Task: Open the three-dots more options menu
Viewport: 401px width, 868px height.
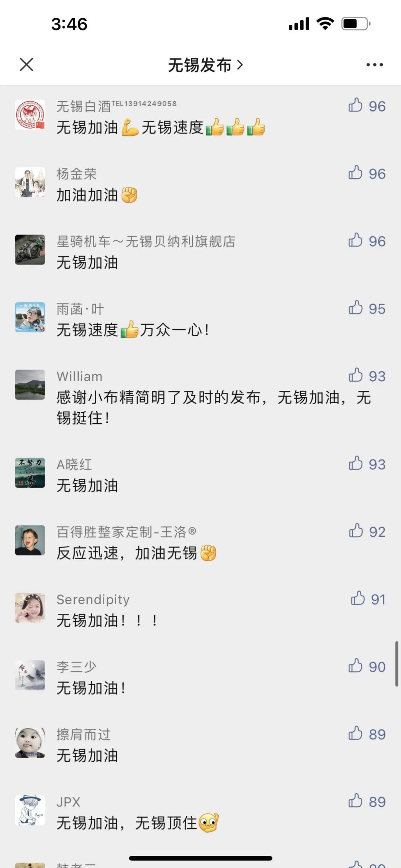Action: tap(374, 65)
